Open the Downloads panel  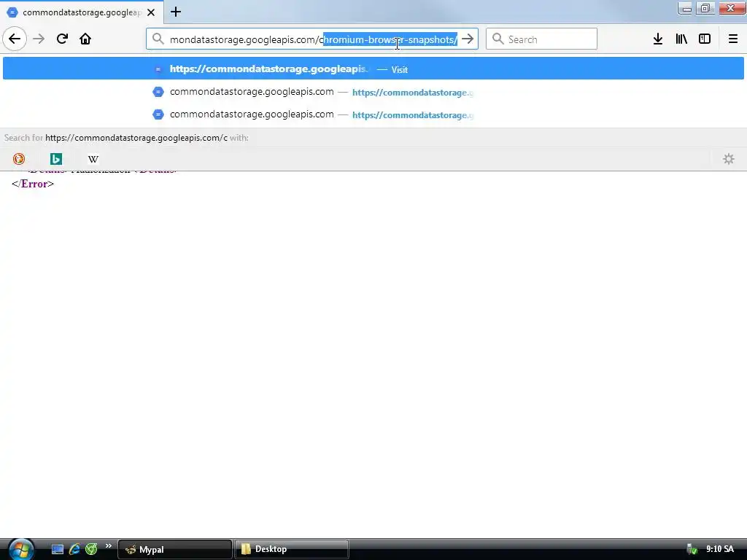click(x=658, y=39)
